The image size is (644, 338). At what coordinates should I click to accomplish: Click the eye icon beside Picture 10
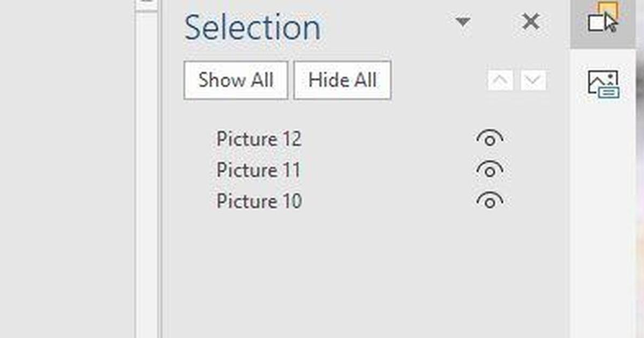490,201
